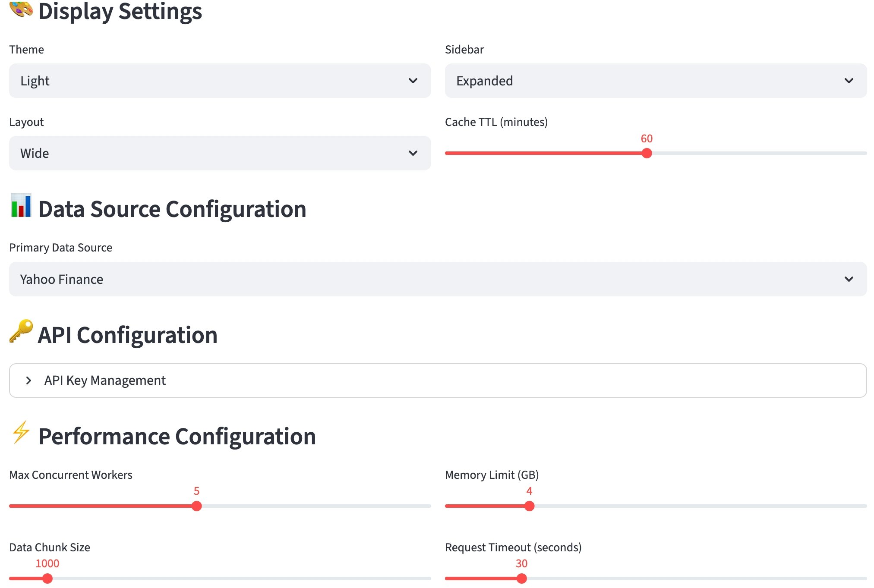Click the Data Chunk Size slider handle
The width and height of the screenshot is (874, 588).
tap(47, 579)
